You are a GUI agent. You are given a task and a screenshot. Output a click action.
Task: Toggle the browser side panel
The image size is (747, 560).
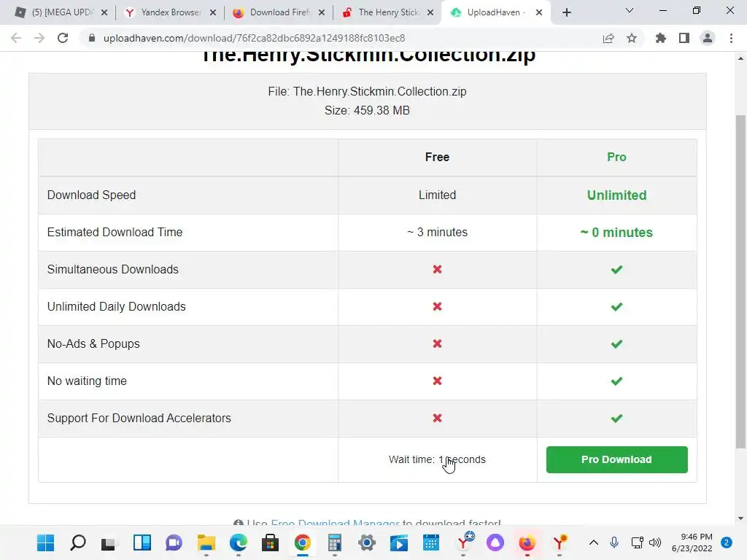coord(684,38)
